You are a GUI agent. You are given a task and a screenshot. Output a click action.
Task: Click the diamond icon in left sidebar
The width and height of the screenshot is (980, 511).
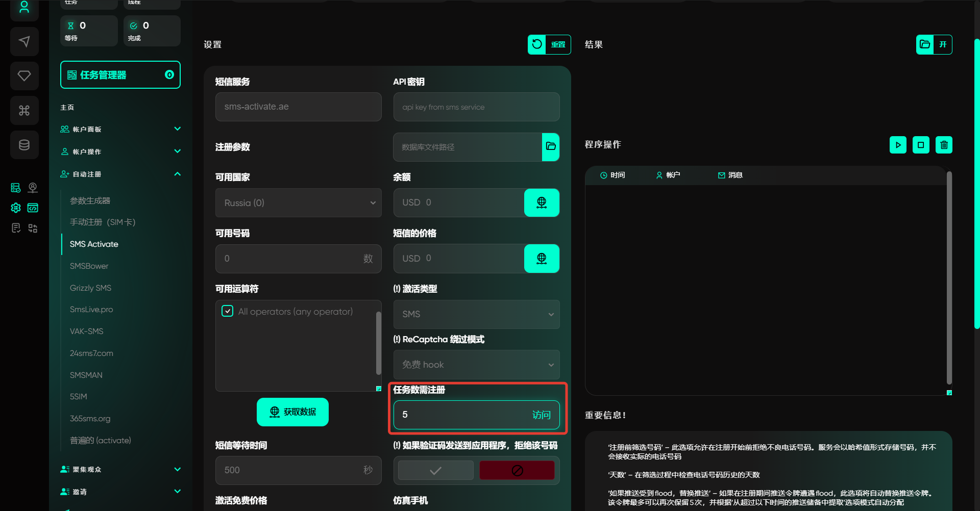[x=24, y=76]
